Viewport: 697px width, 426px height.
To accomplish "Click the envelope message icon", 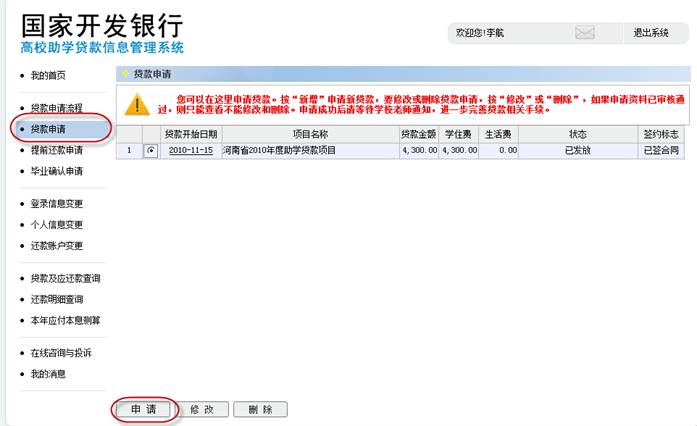I will pyautogui.click(x=585, y=33).
